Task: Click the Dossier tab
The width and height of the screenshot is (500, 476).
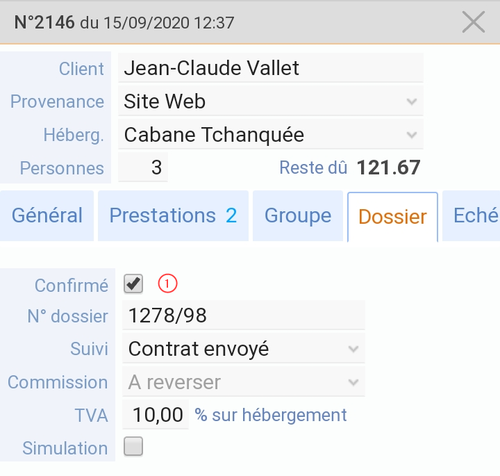Action: pos(392,217)
